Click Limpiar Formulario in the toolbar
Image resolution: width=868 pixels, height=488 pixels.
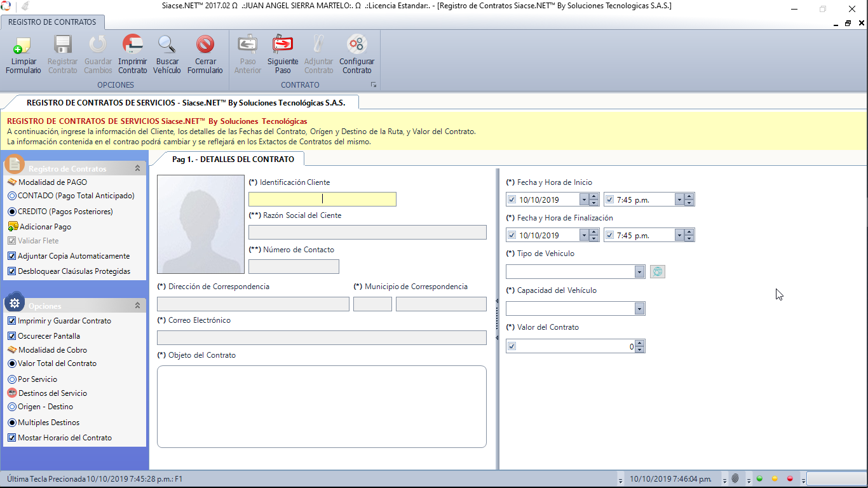24,55
